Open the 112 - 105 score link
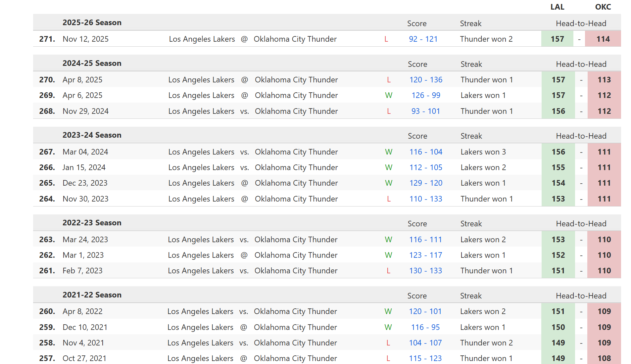 pyautogui.click(x=426, y=167)
